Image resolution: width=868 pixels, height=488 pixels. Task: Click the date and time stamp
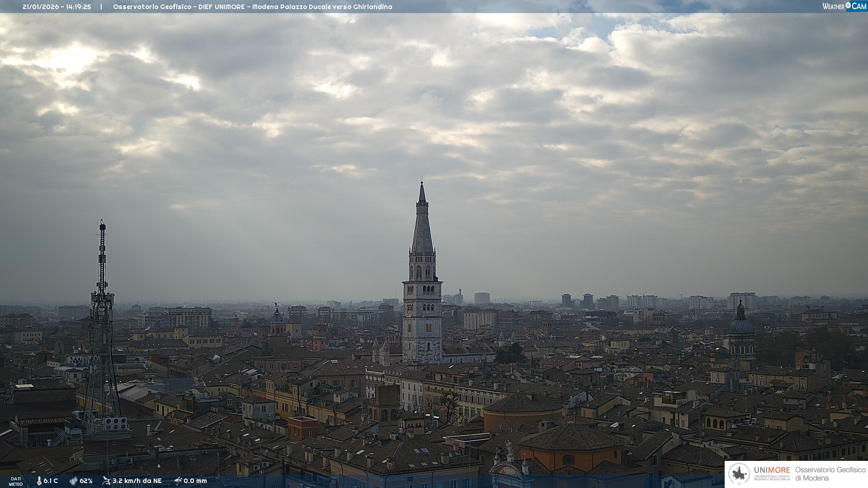point(57,7)
